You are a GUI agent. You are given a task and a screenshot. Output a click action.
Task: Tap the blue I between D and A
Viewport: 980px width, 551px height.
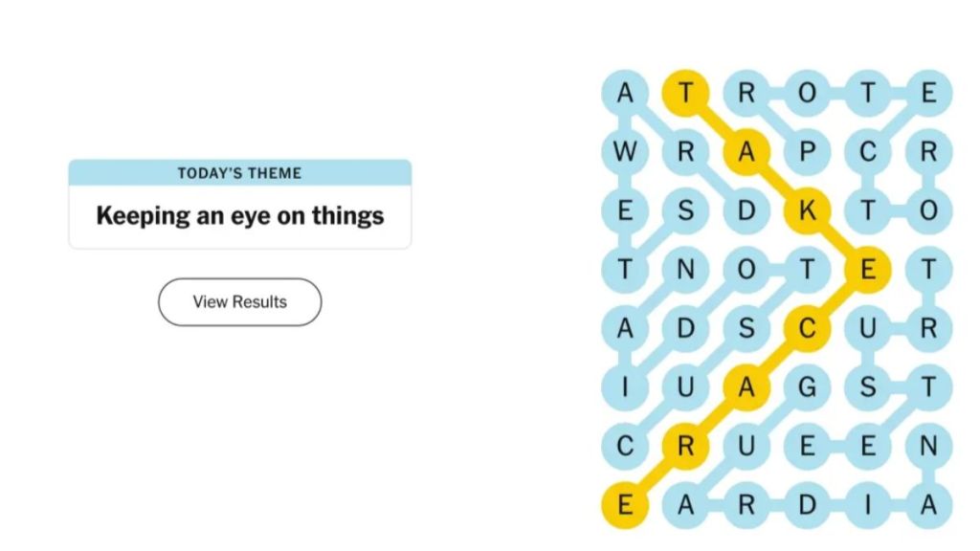click(x=867, y=505)
